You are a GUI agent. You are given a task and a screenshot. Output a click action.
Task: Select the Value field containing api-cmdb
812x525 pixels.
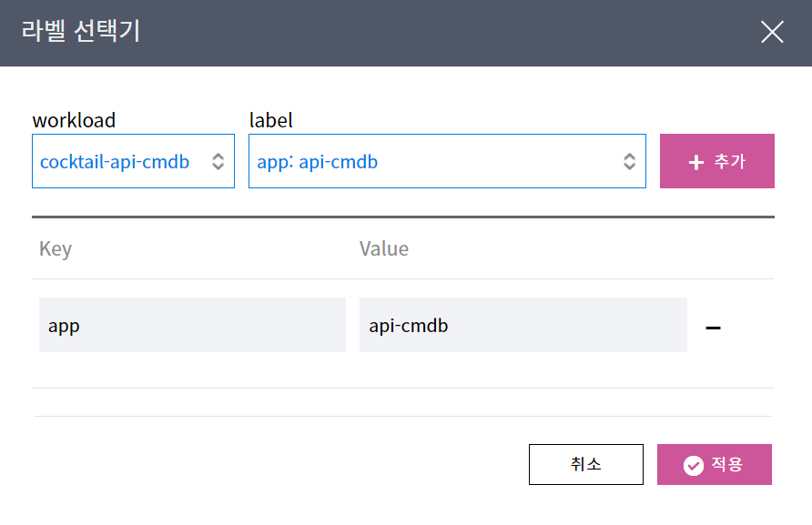tap(523, 325)
